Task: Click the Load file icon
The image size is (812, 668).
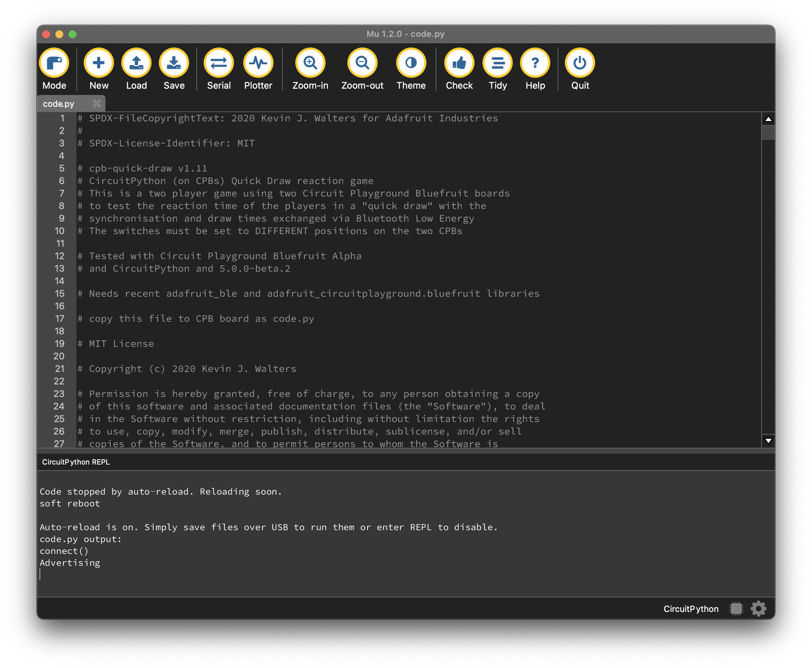Action: click(136, 63)
